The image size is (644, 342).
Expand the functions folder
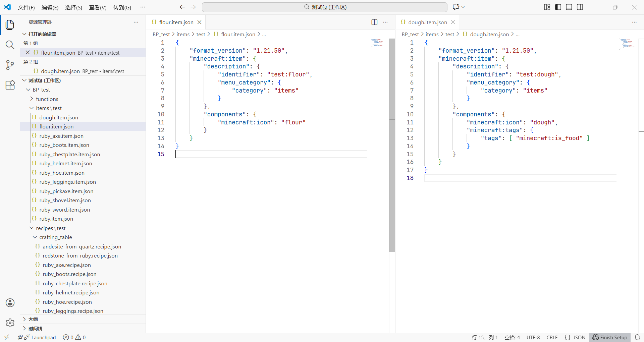point(47,99)
